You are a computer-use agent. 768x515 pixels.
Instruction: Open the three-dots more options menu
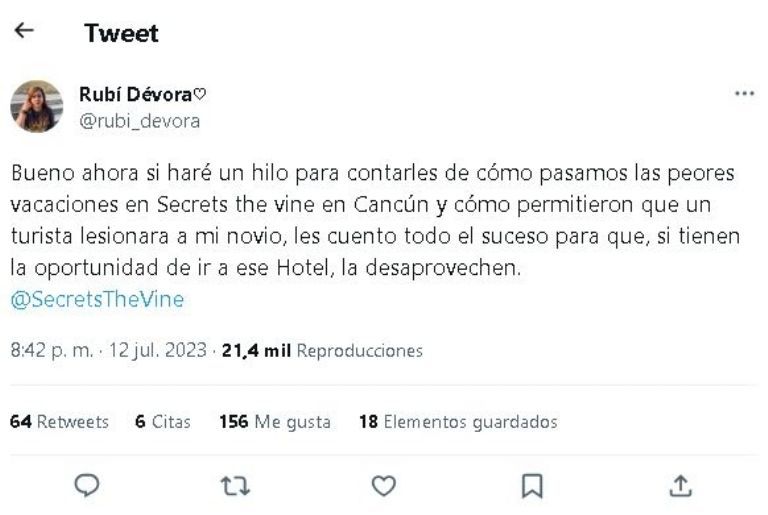(744, 93)
